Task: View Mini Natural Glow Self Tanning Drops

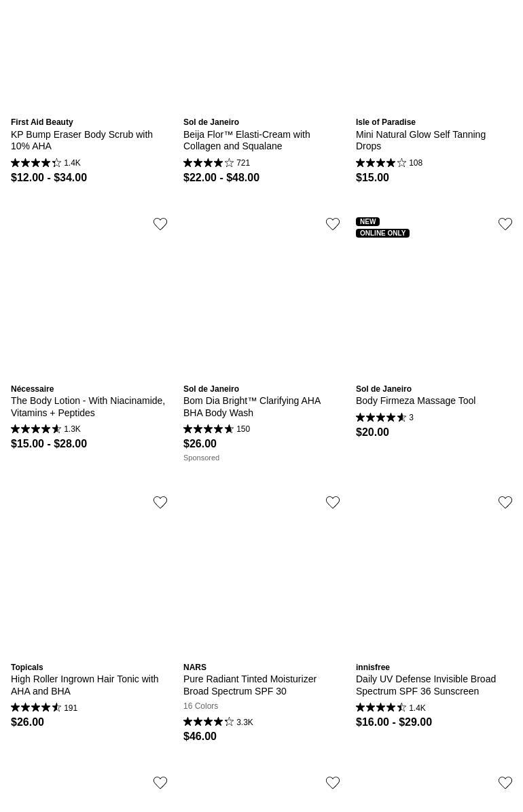Action: [420, 140]
